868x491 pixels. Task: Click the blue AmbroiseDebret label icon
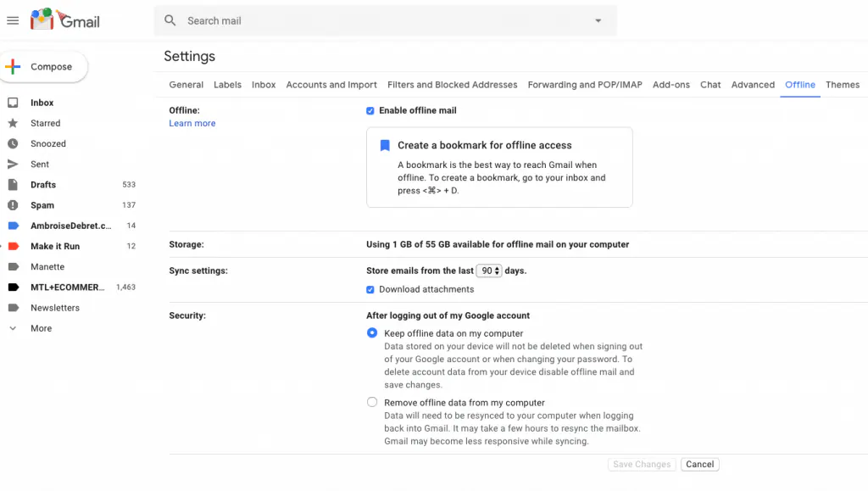[14, 226]
